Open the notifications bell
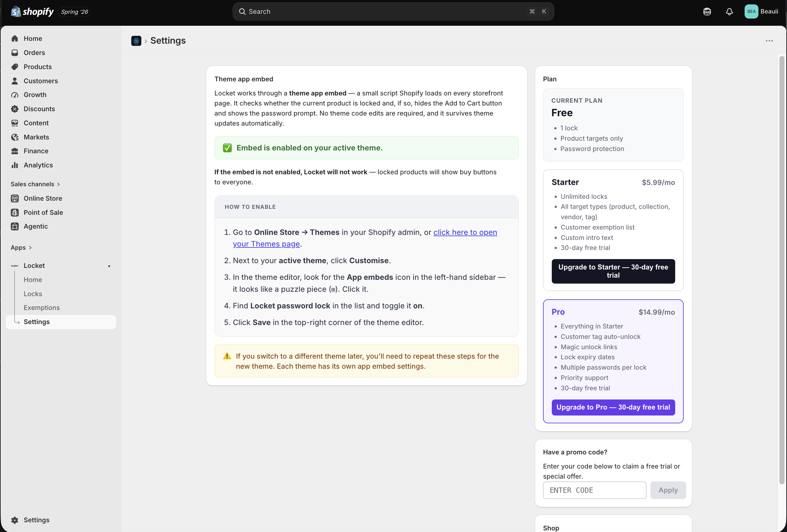 (729, 12)
